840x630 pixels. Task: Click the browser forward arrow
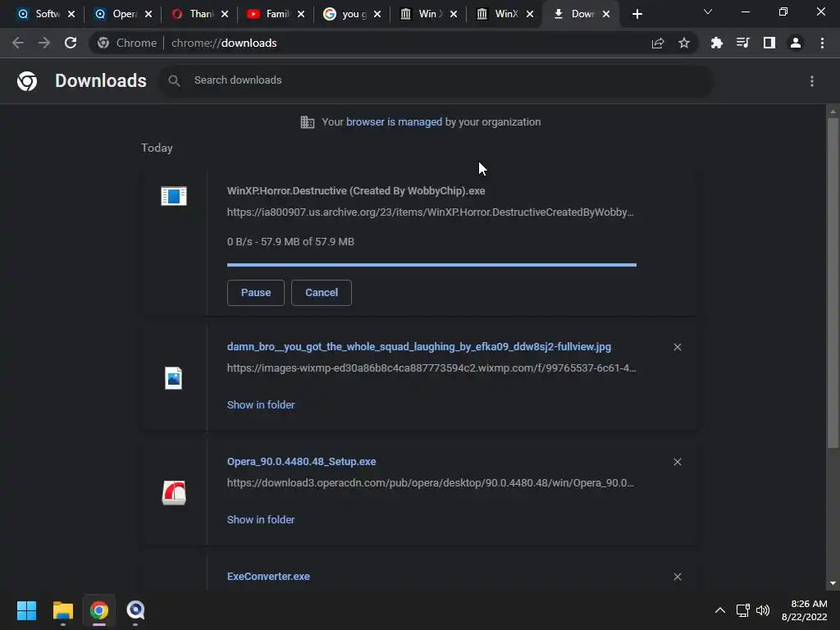click(x=44, y=43)
